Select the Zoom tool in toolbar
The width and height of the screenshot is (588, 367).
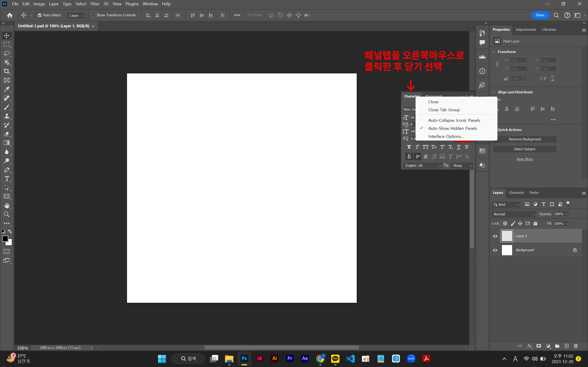tap(7, 214)
